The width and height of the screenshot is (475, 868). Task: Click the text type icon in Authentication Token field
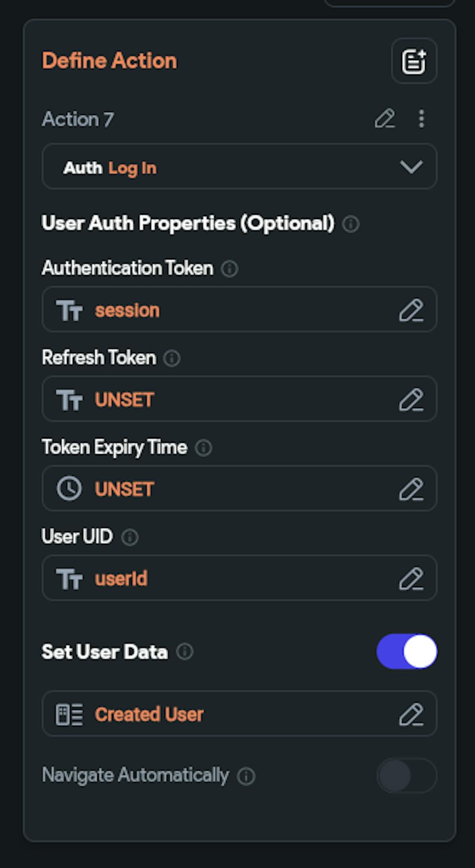pyautogui.click(x=70, y=310)
